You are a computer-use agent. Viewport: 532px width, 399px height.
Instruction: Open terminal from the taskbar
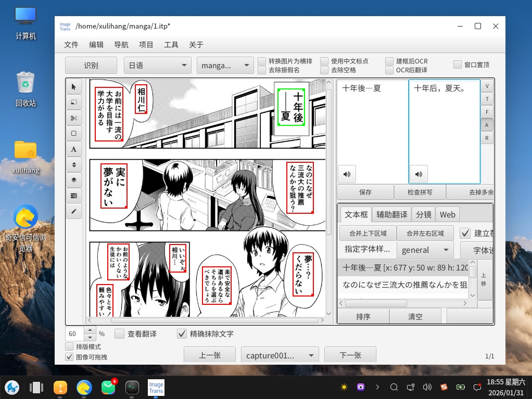pyautogui.click(x=132, y=387)
